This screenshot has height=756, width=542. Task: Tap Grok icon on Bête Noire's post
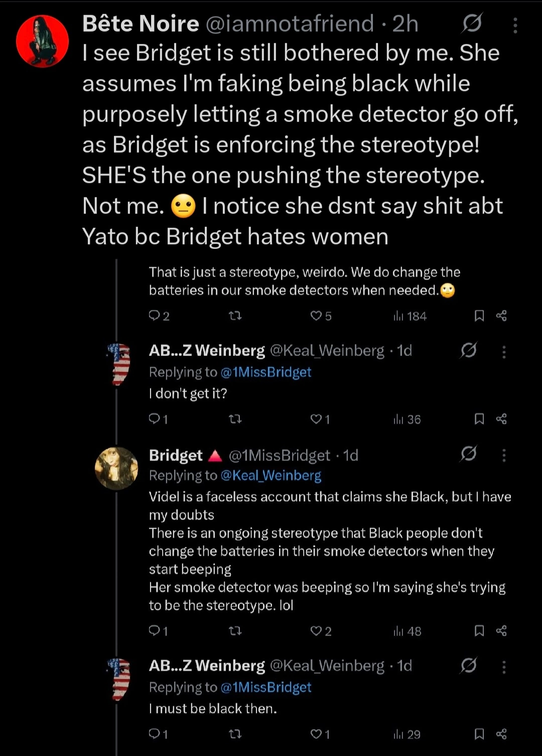point(472,23)
